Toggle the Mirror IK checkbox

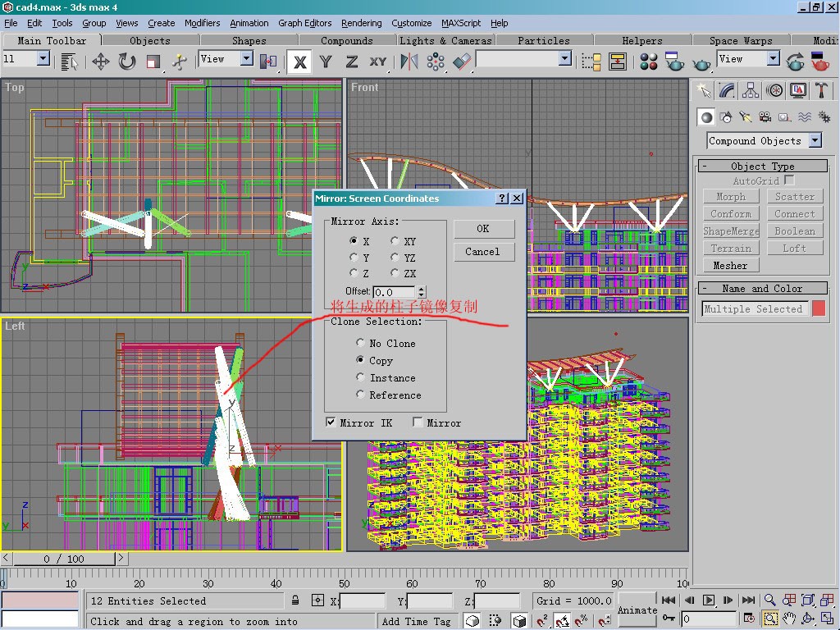coord(331,422)
